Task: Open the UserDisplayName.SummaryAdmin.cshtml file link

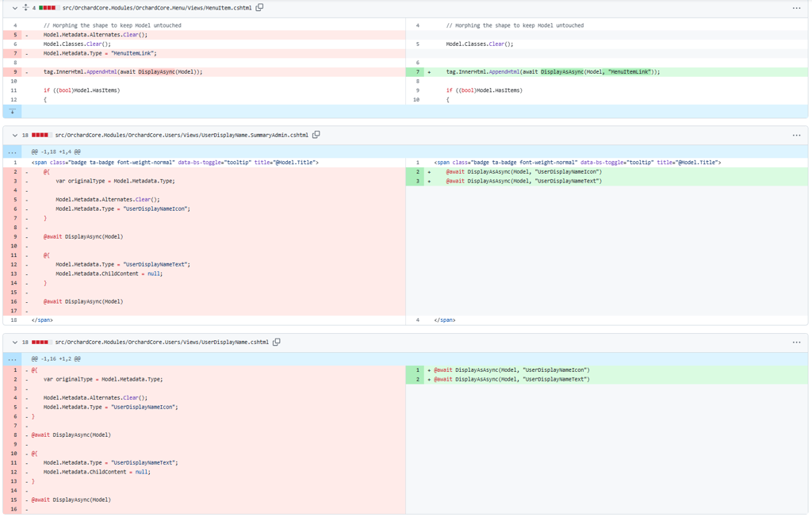Action: (x=182, y=136)
